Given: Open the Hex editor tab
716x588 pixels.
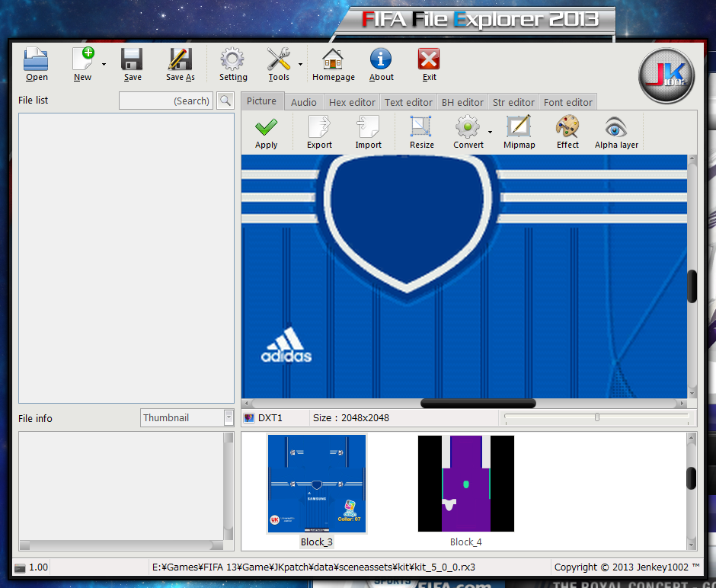Looking at the screenshot, I should coord(352,102).
